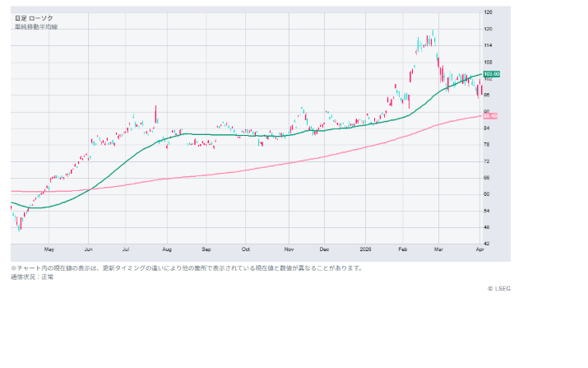
Task: Select the Oct label on the time axis
Action: click(x=245, y=248)
